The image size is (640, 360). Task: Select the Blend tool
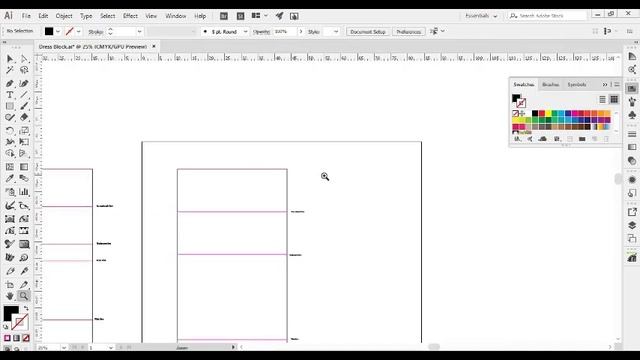(x=24, y=178)
